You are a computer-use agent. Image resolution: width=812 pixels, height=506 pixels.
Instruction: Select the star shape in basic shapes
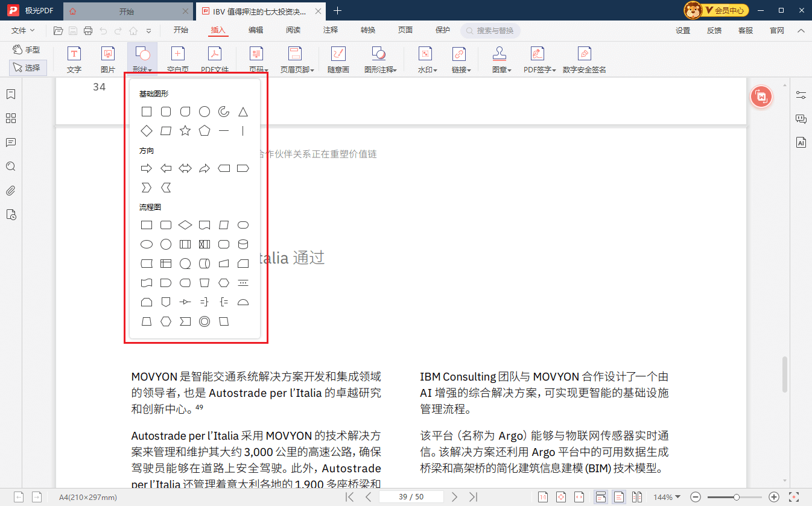185,131
